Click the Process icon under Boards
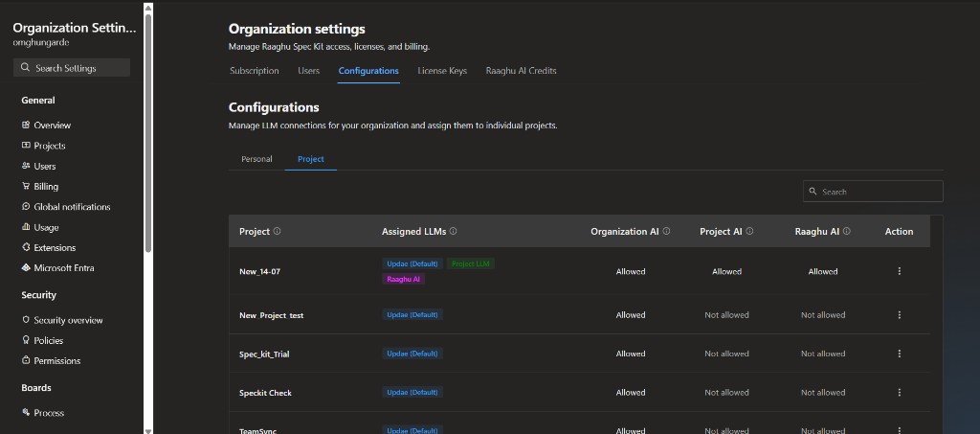 26,412
